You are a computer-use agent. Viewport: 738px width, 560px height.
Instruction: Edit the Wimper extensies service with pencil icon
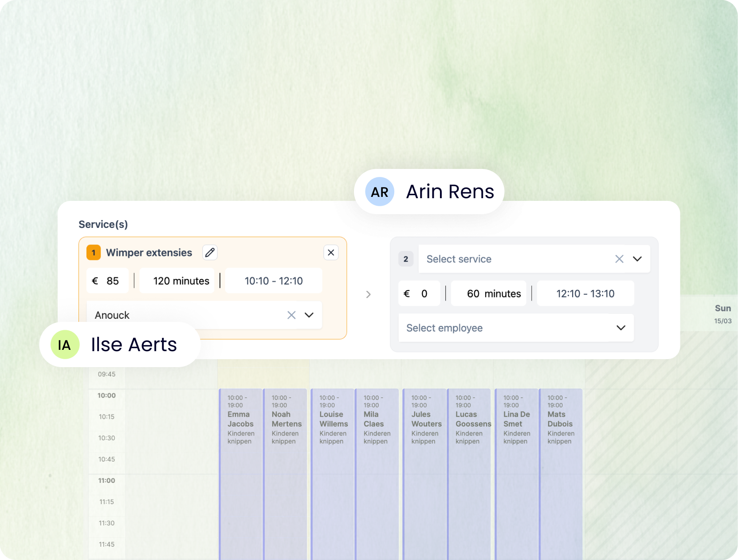(210, 253)
